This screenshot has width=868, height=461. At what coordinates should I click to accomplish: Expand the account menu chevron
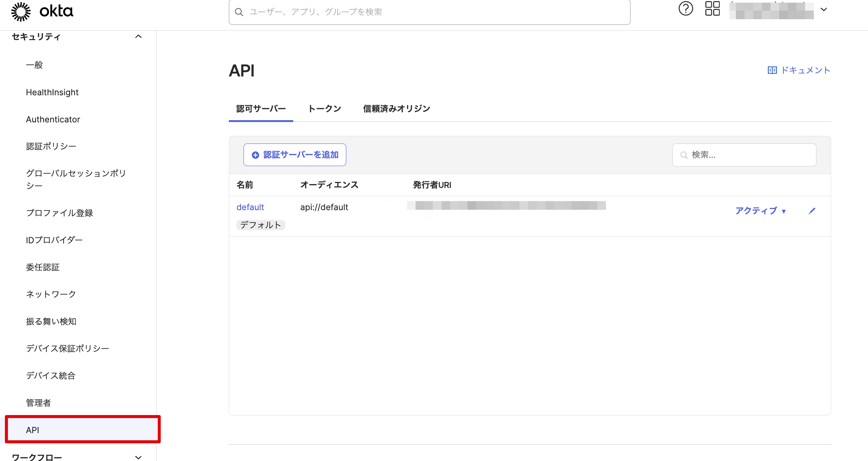point(824,10)
